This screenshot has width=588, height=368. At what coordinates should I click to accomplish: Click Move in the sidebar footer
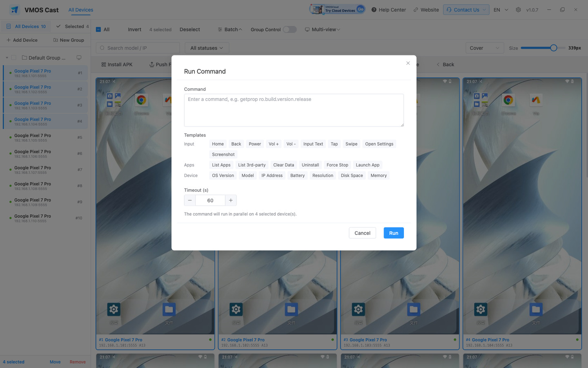(x=55, y=362)
